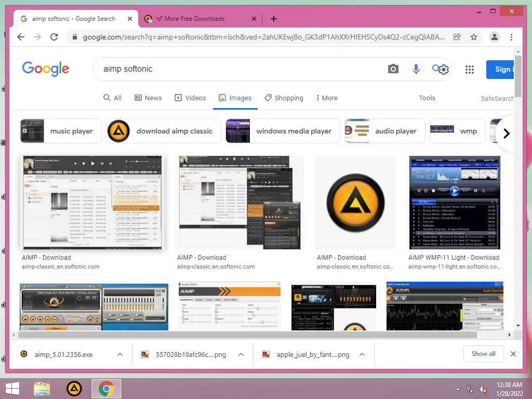This screenshot has width=532, height=399.
Task: Launch AIMP from the taskbar
Action: pos(74,389)
